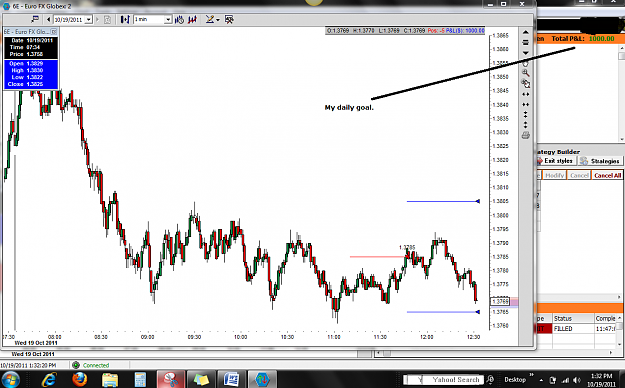Show hidden tray icons arrow

pos(541,380)
